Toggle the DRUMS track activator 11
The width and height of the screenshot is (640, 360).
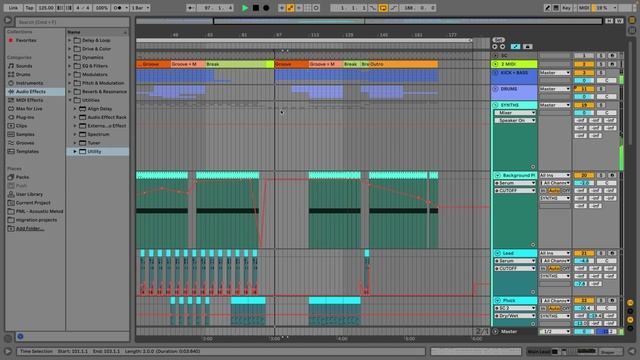(584, 89)
